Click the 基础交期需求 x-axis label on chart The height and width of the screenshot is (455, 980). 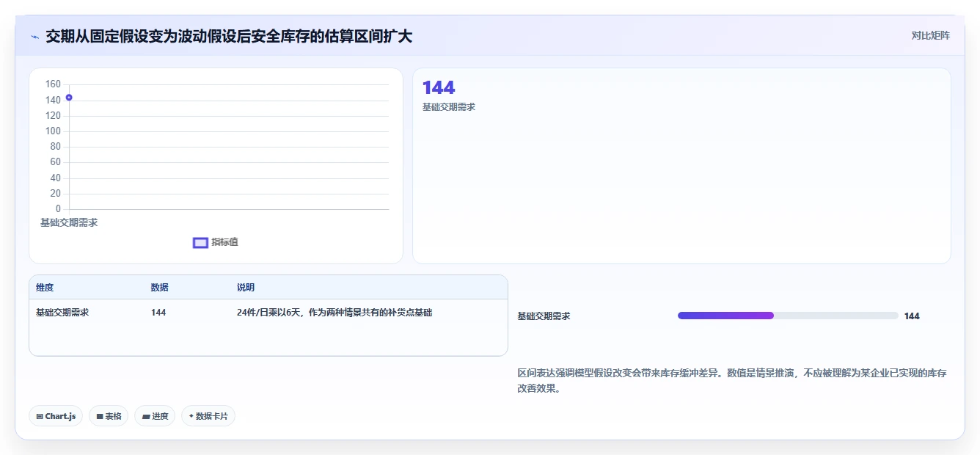pos(69,223)
